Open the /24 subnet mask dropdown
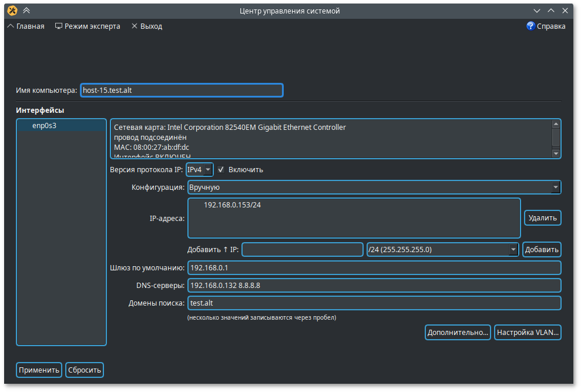 442,250
